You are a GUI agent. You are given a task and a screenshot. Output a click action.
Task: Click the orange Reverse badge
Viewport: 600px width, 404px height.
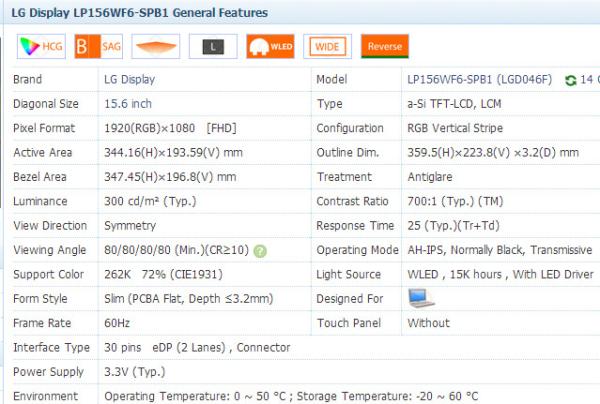click(x=385, y=46)
